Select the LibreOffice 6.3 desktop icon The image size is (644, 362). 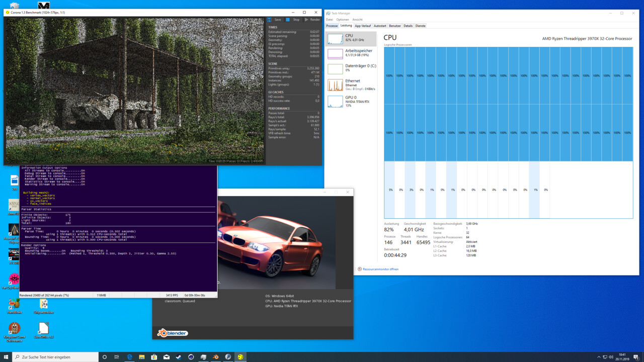(x=44, y=331)
